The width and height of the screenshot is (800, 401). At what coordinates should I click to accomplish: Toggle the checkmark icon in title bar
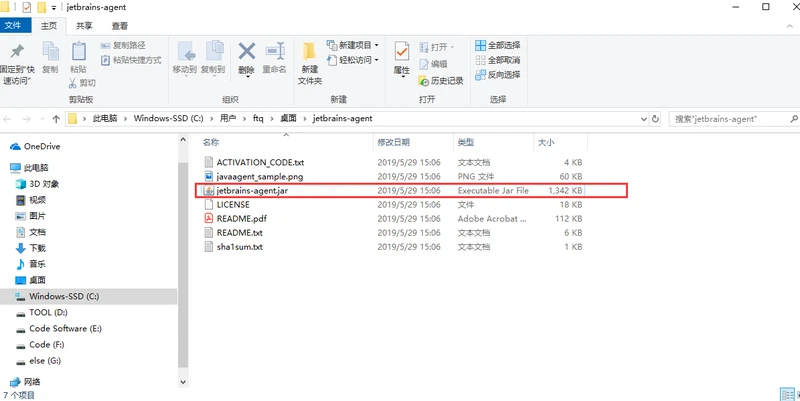click(x=26, y=7)
